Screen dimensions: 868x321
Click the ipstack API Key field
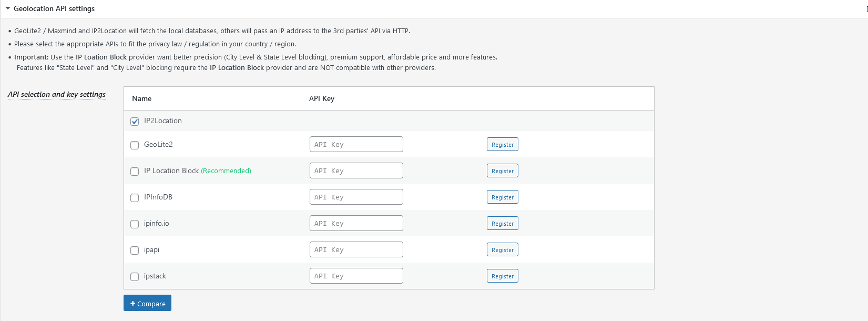pos(356,276)
